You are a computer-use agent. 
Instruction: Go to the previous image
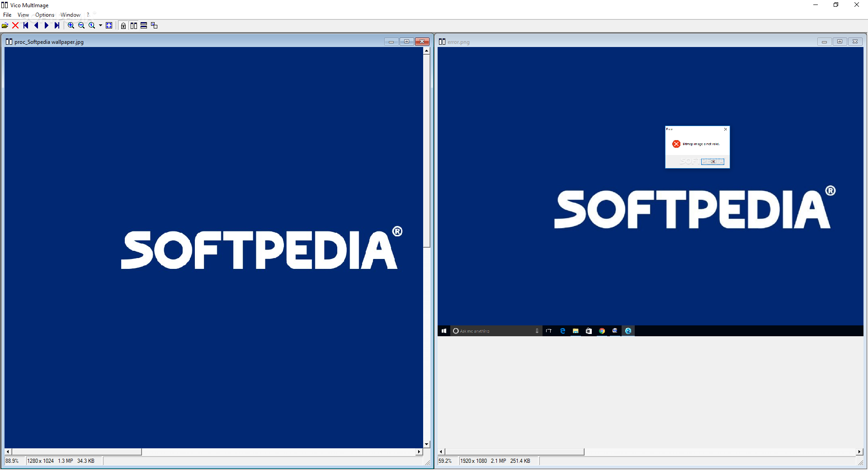click(36, 25)
